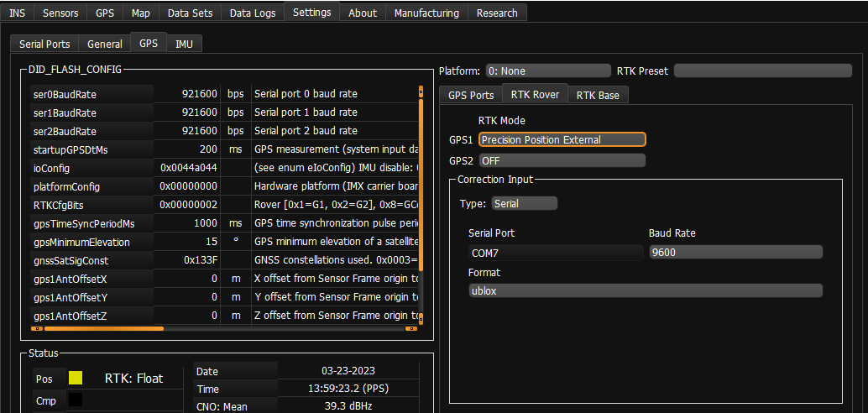The width and height of the screenshot is (868, 413).
Task: Switch to the Serial Ports settings tab
Action: tap(44, 44)
